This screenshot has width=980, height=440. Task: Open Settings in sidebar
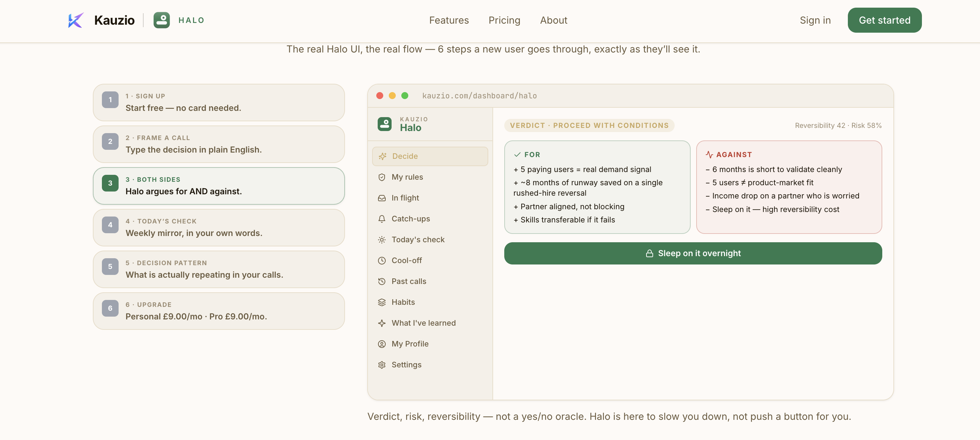click(430, 365)
